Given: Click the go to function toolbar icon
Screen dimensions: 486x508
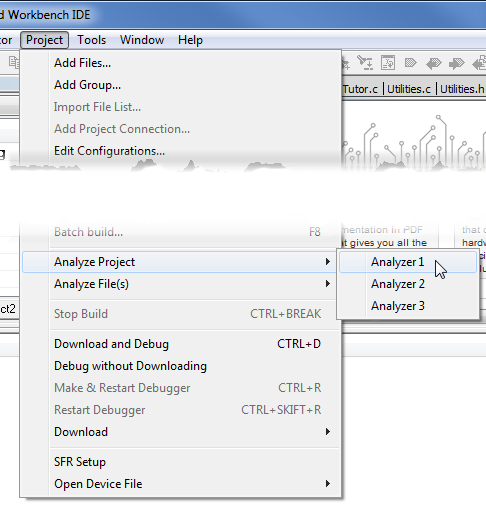Looking at the screenshot, I should (388, 63).
